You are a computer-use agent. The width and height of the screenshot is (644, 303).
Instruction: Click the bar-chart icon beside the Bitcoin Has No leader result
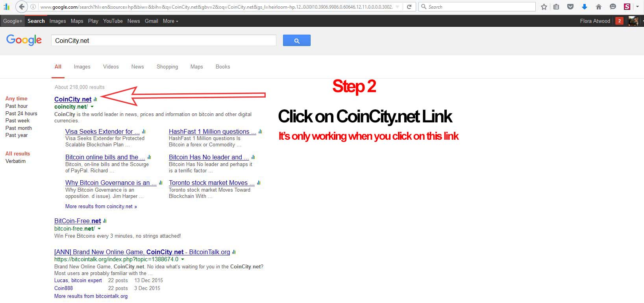(253, 157)
